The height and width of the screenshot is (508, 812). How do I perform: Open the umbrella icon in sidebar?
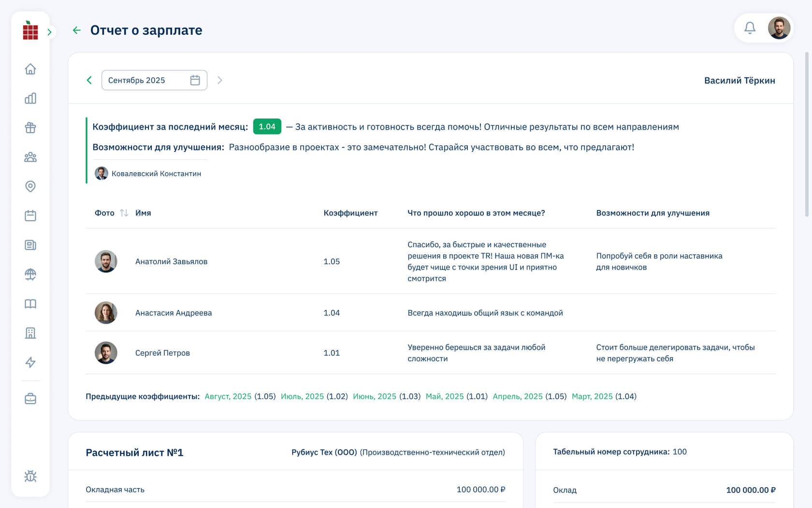click(30, 274)
